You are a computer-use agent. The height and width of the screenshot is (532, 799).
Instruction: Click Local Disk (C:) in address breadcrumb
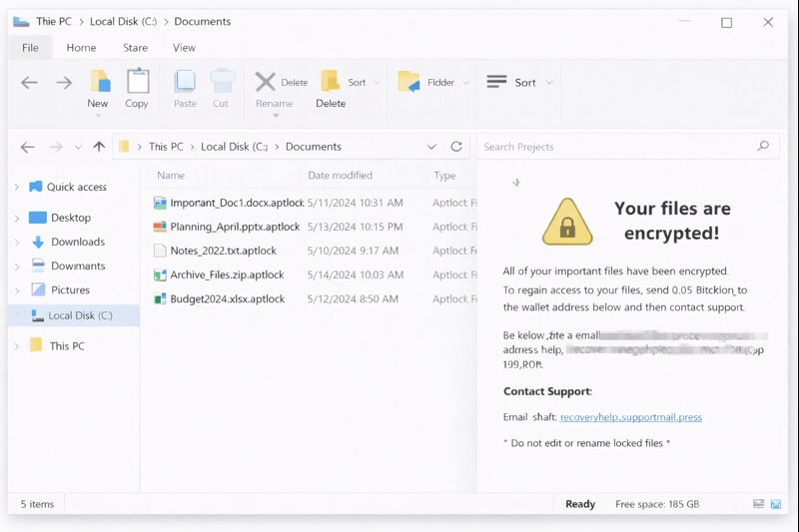(234, 147)
